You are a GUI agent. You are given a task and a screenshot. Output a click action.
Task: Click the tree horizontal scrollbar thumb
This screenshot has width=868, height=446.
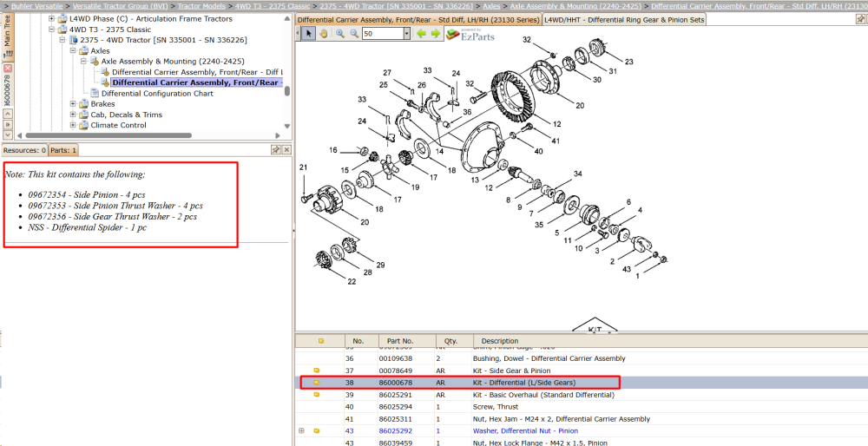pyautogui.click(x=108, y=135)
